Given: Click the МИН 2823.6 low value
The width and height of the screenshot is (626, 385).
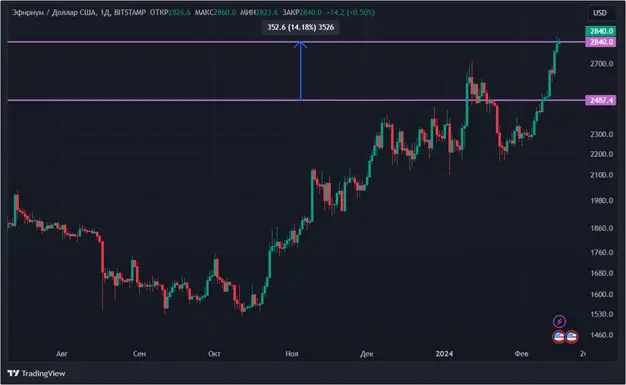Looking at the screenshot, I should tap(259, 12).
